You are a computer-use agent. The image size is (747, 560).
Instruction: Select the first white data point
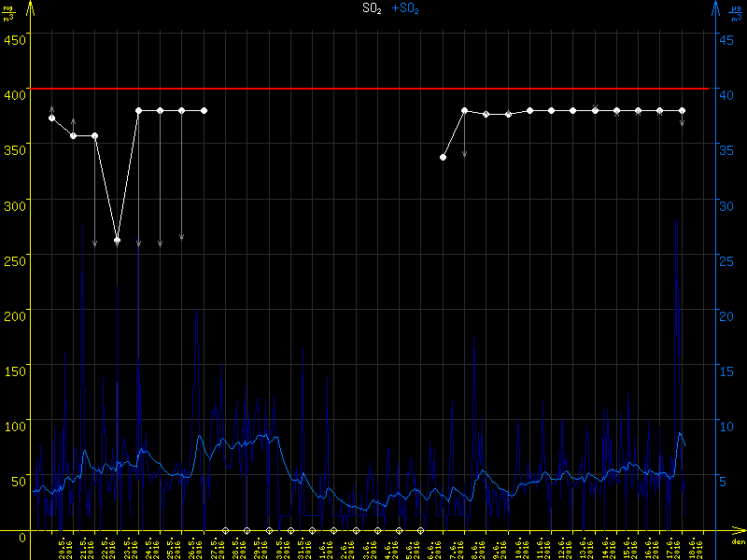tap(51, 118)
